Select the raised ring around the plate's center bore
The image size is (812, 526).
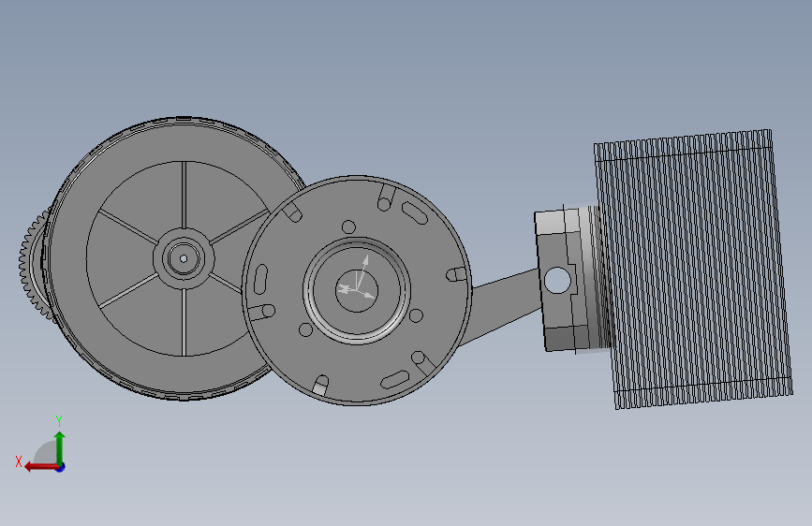tap(357, 290)
